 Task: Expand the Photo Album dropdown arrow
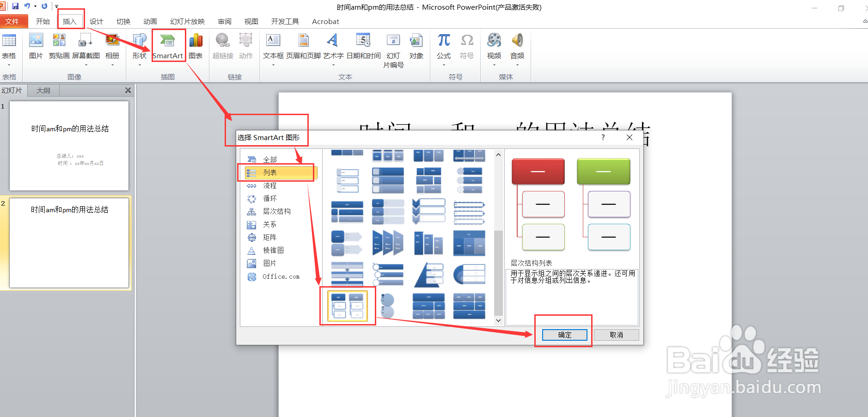pyautogui.click(x=112, y=65)
